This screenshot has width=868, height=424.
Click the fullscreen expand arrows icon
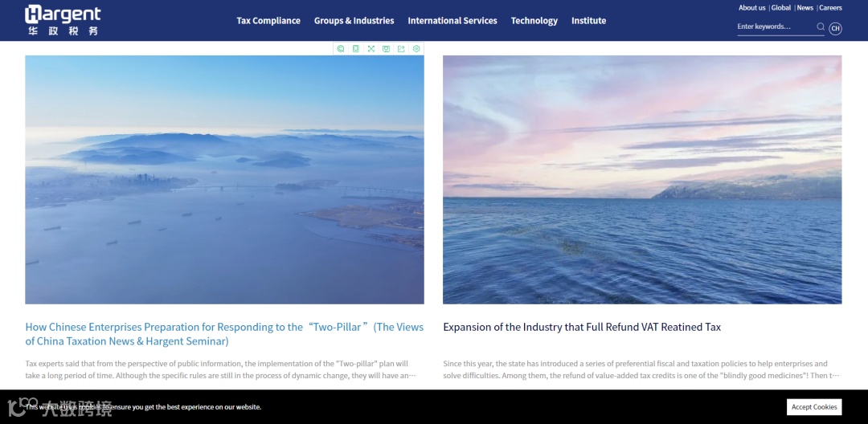(x=371, y=49)
